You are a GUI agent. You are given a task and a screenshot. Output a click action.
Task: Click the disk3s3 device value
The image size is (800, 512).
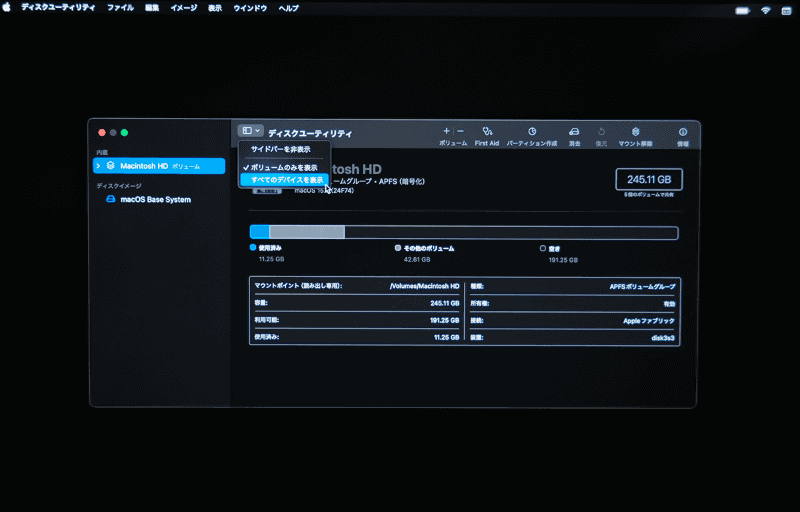pos(663,338)
